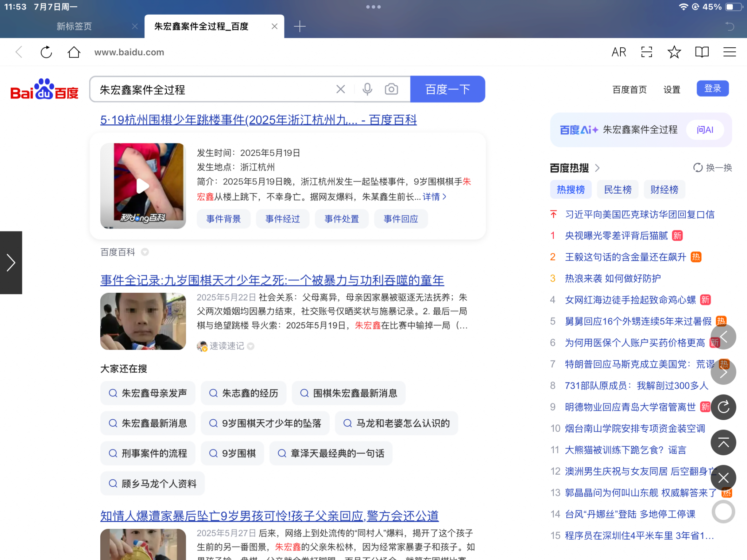Image resolution: width=747 pixels, height=560 pixels.
Task: Open the browser home page icon
Action: 74,52
